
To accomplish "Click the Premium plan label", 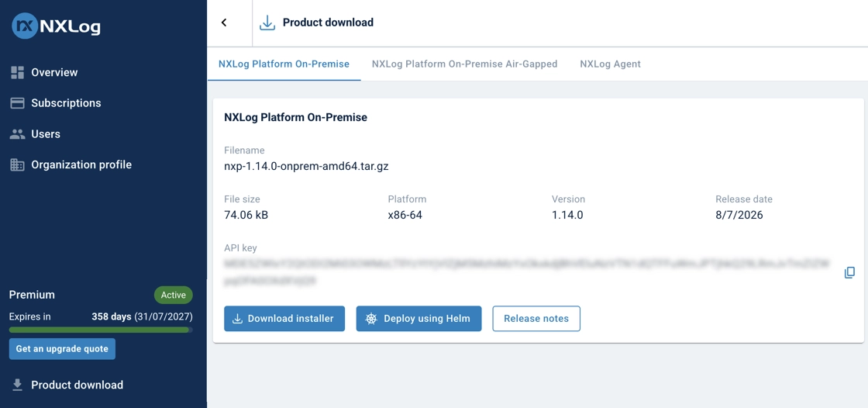I will coord(32,295).
